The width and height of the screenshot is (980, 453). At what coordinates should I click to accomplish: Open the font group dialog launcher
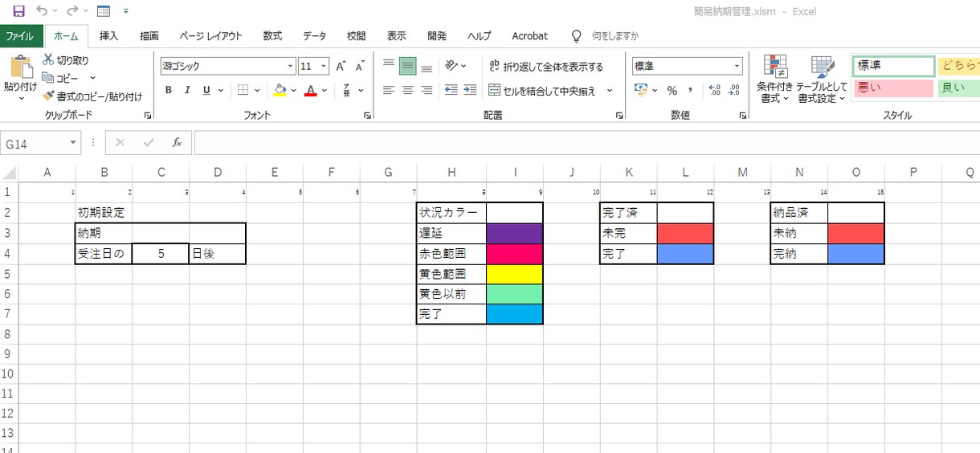point(366,116)
